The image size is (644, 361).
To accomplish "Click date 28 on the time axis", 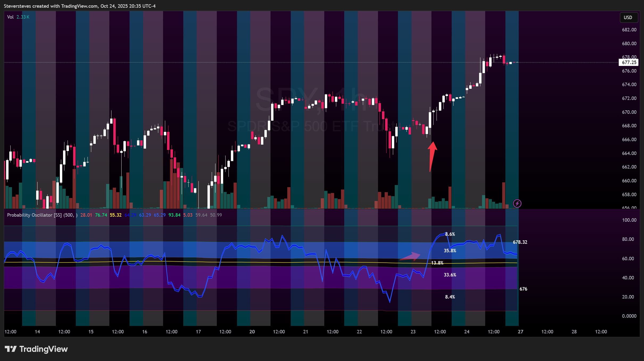I will pyautogui.click(x=574, y=332).
